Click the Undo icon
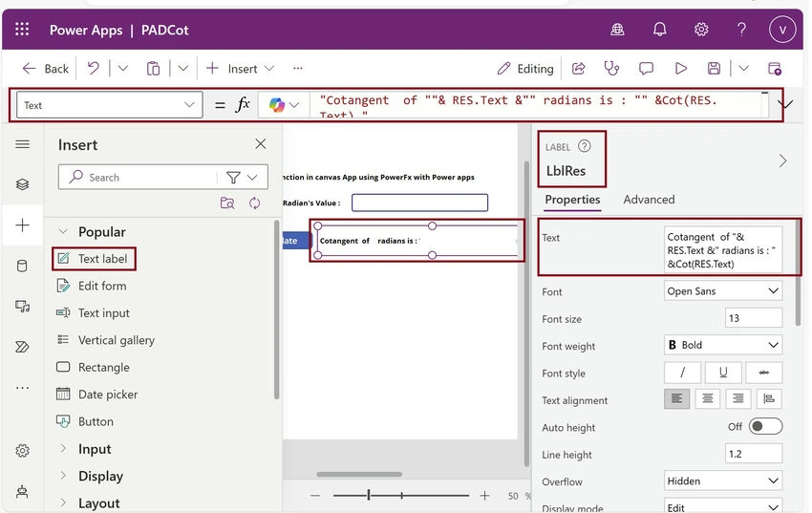The width and height of the screenshot is (812, 513). tap(94, 69)
